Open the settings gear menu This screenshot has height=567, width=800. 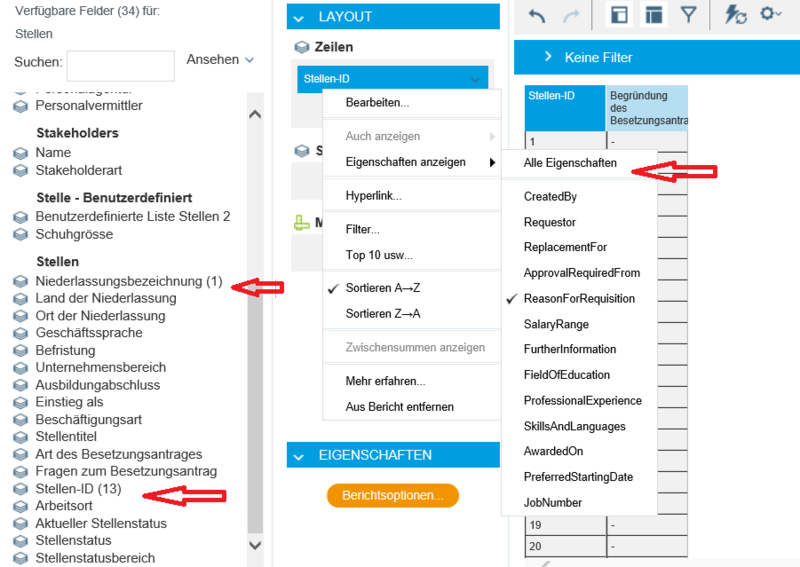point(770,14)
